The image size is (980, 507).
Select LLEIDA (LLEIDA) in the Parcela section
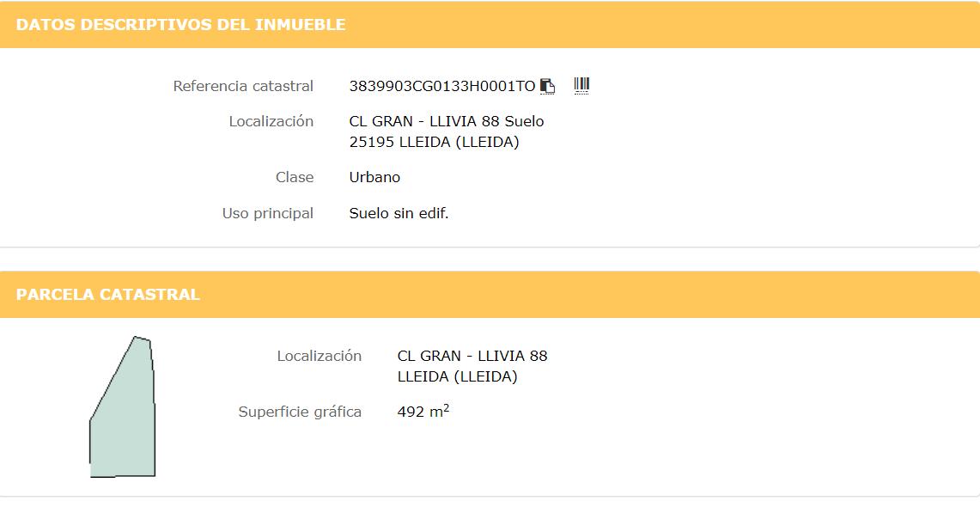(458, 377)
